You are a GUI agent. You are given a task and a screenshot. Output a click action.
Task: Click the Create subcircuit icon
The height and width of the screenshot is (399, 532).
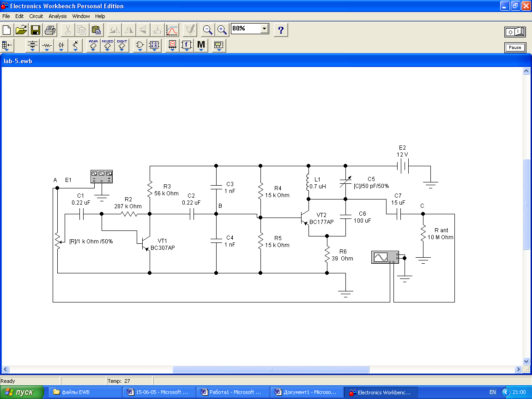157,30
